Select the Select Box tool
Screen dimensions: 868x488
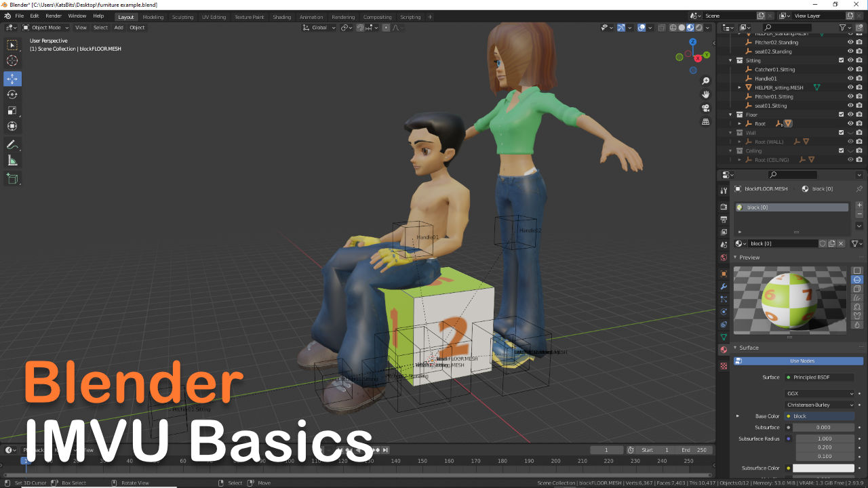(x=12, y=45)
